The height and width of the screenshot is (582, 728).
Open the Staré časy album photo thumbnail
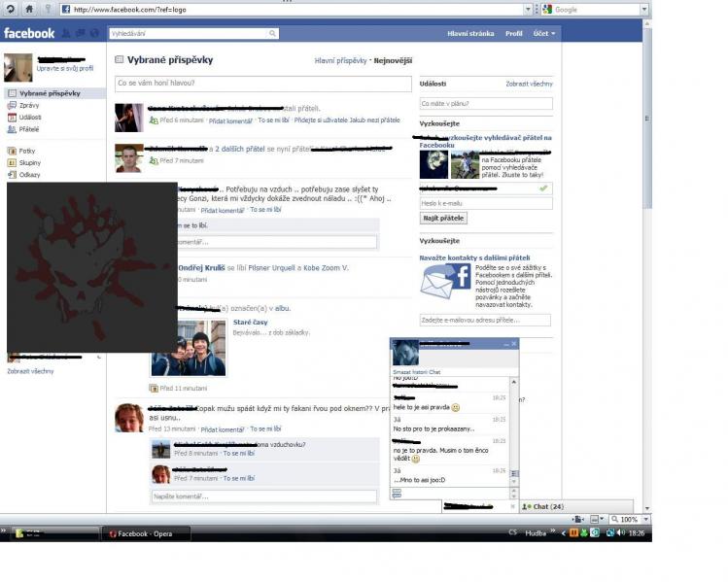tap(189, 348)
